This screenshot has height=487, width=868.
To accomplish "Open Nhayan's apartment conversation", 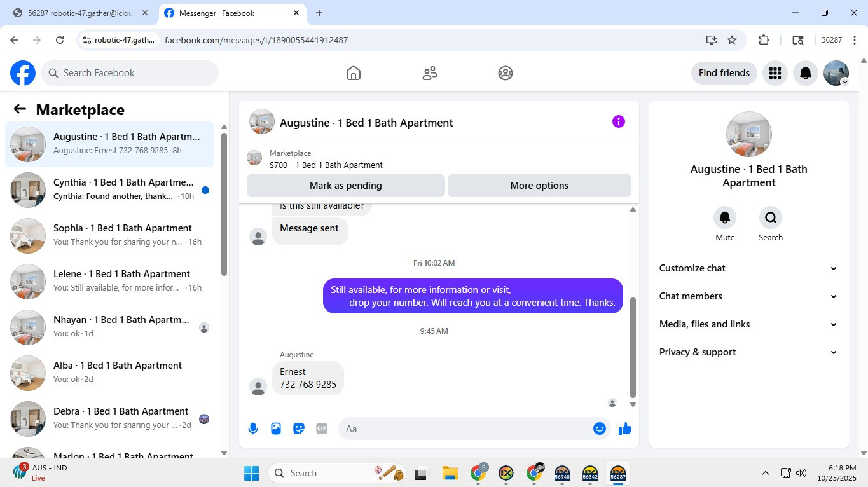I will [x=110, y=327].
